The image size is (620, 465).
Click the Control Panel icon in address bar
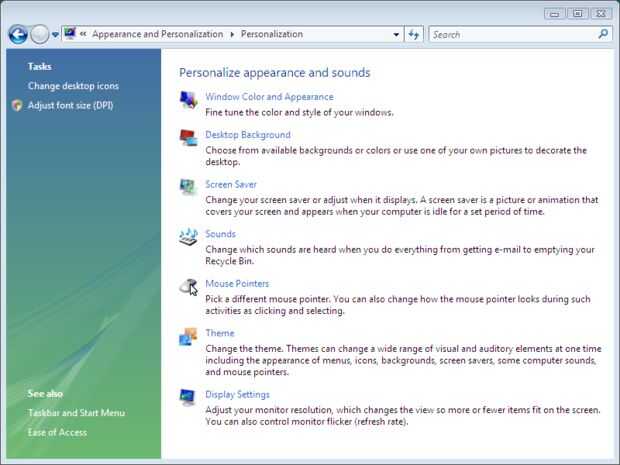pos(70,34)
